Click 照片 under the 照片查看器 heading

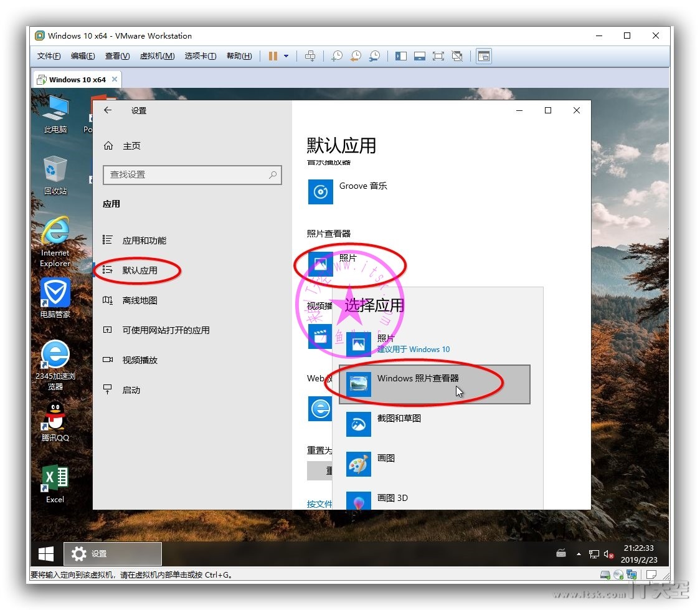(x=333, y=264)
